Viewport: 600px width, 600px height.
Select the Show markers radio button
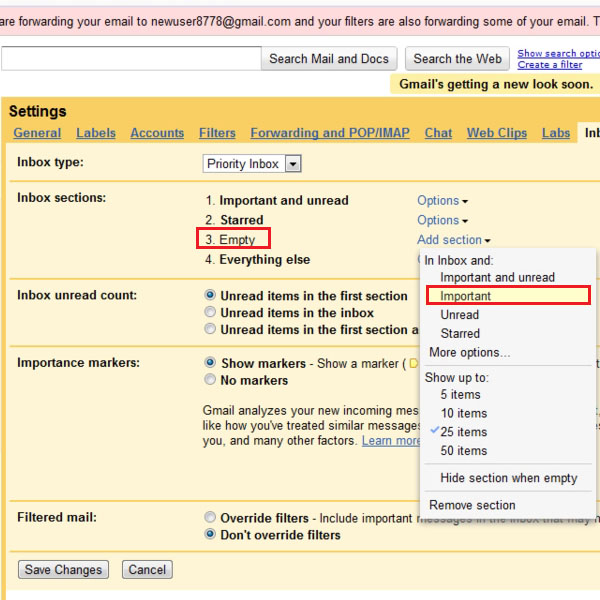point(210,362)
